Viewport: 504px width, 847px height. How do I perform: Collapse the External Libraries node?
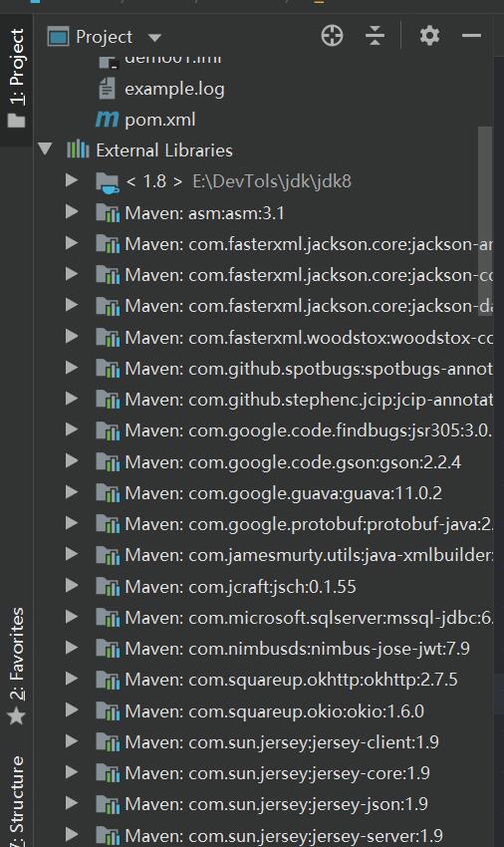[46, 149]
